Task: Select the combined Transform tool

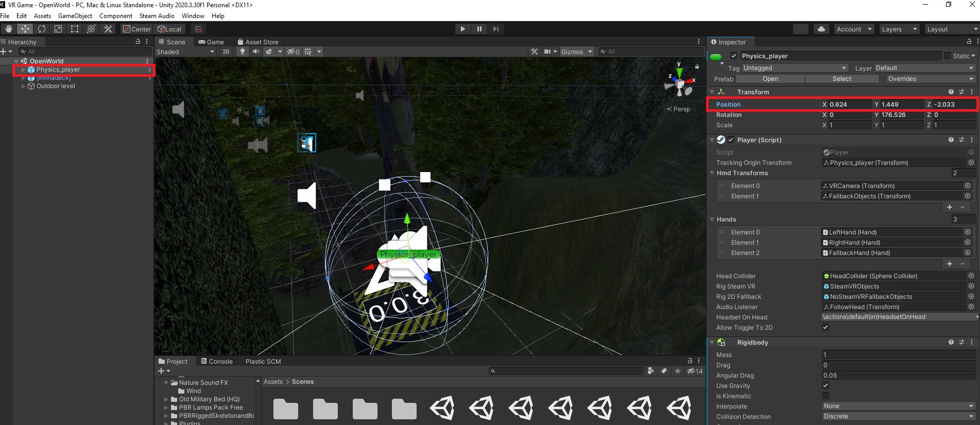Action: (91, 29)
